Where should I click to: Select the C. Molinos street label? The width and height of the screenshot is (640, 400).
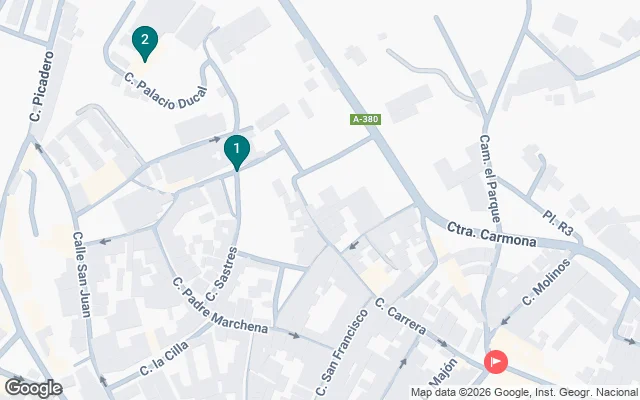point(546,282)
